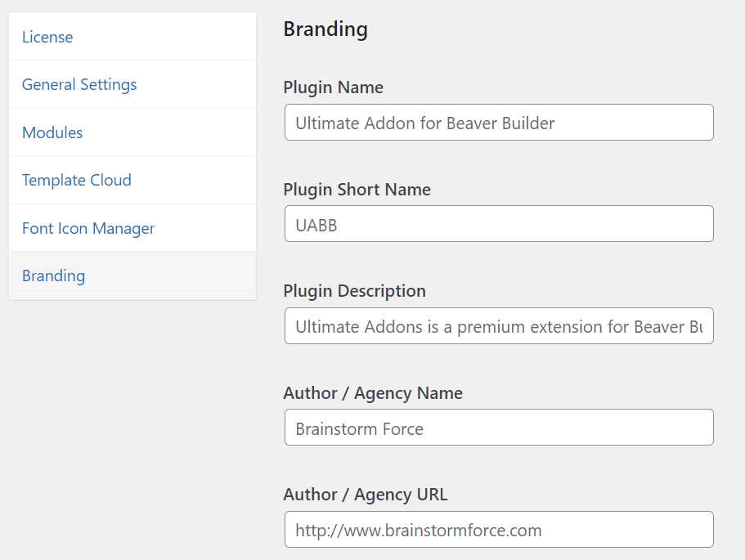Click the Branding page heading
The width and height of the screenshot is (745, 560).
pos(325,29)
